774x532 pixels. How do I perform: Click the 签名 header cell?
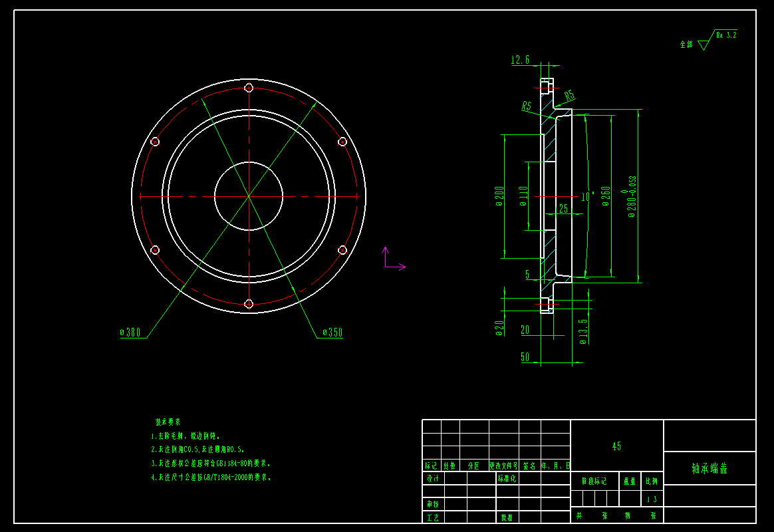[529, 466]
